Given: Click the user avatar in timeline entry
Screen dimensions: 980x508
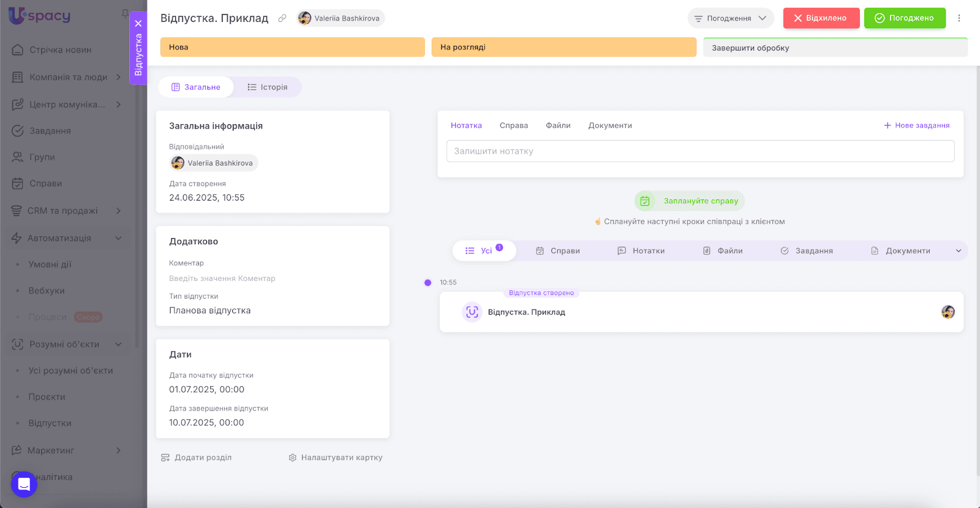Looking at the screenshot, I should (x=948, y=312).
